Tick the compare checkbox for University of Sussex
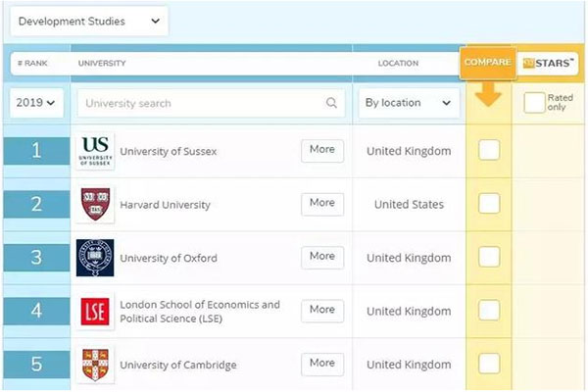The height and width of the screenshot is (392, 588). tap(488, 150)
